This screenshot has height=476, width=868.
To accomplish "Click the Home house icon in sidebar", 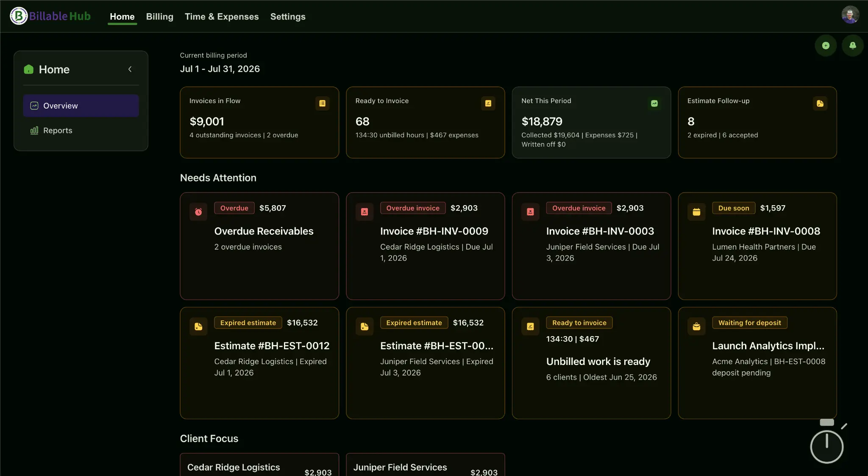I will [29, 69].
